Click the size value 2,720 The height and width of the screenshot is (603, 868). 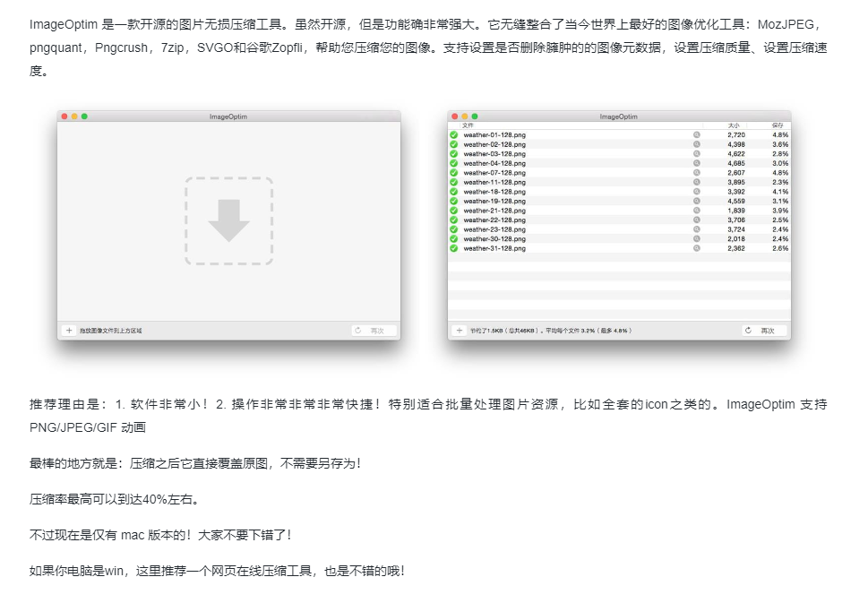736,135
